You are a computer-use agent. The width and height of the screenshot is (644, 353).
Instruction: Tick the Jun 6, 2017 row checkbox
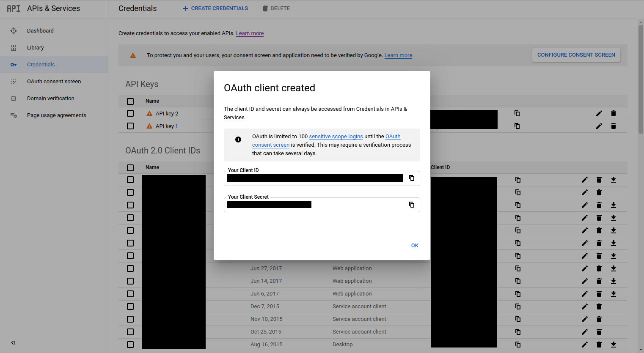(130, 294)
